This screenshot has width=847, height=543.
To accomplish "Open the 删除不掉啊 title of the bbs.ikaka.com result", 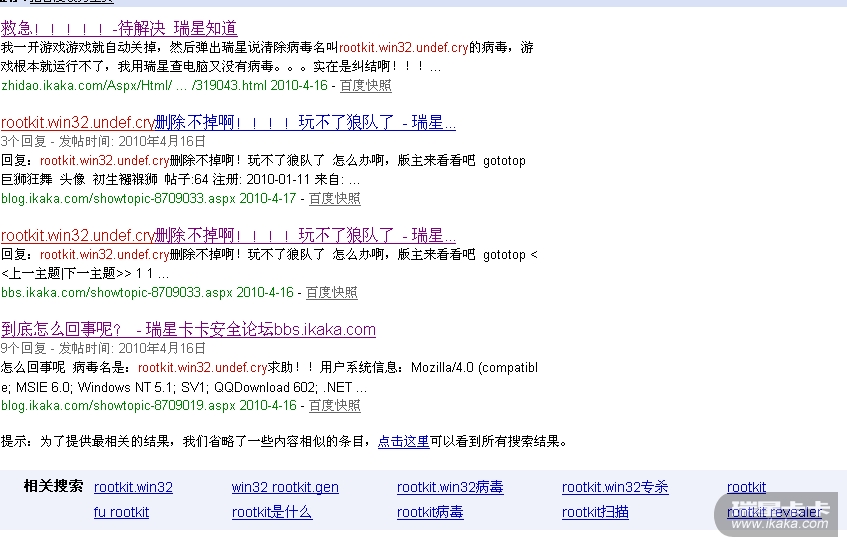I will pyautogui.click(x=228, y=236).
